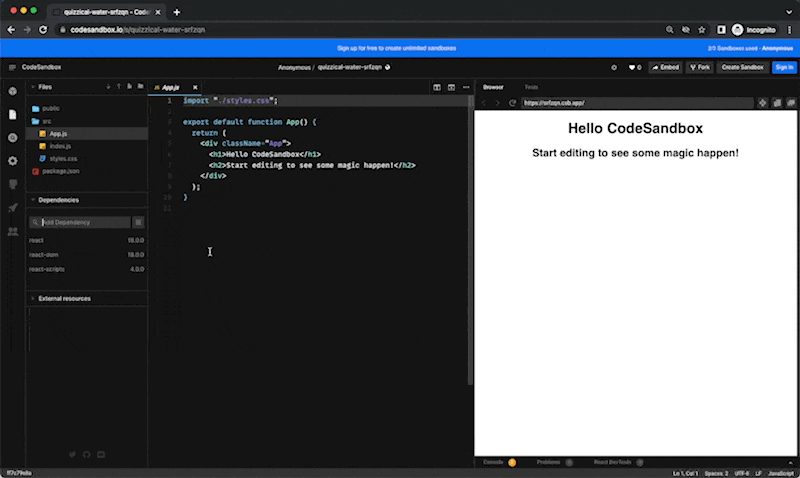Open the editor more options ellipsis
This screenshot has width=800, height=478.
tap(465, 87)
